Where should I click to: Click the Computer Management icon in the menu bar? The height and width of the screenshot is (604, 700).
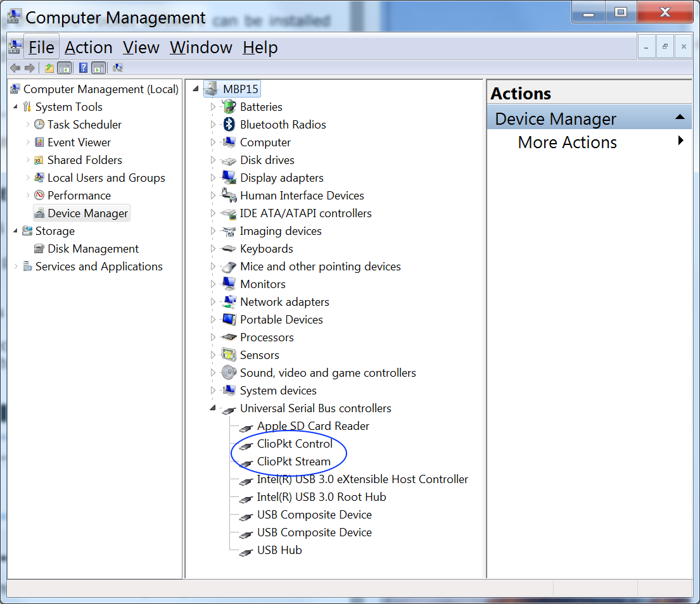[x=15, y=47]
